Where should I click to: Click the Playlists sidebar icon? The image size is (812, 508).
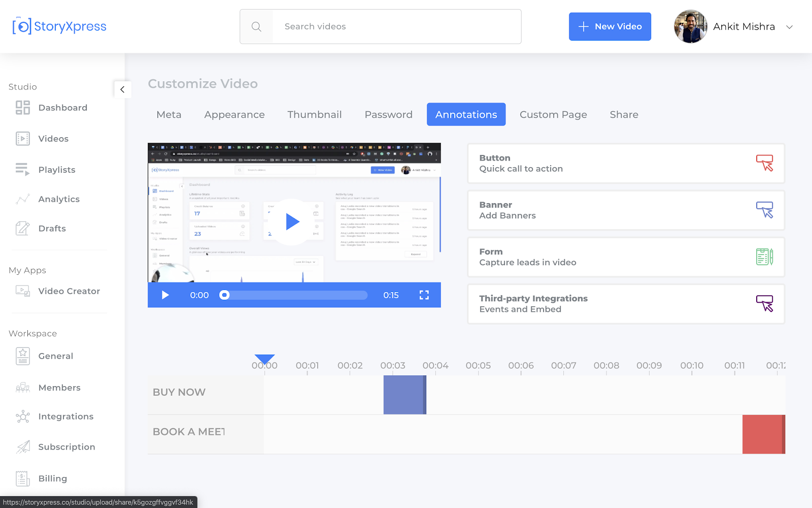pyautogui.click(x=23, y=170)
